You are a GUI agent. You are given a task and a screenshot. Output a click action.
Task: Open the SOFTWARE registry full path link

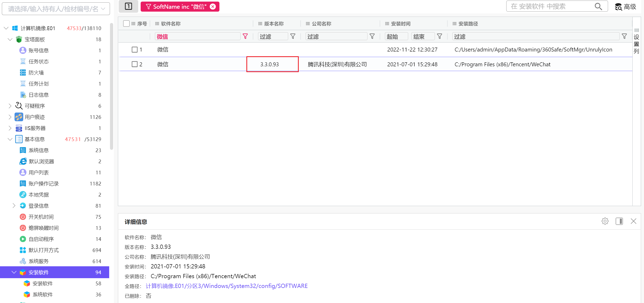pos(227,286)
